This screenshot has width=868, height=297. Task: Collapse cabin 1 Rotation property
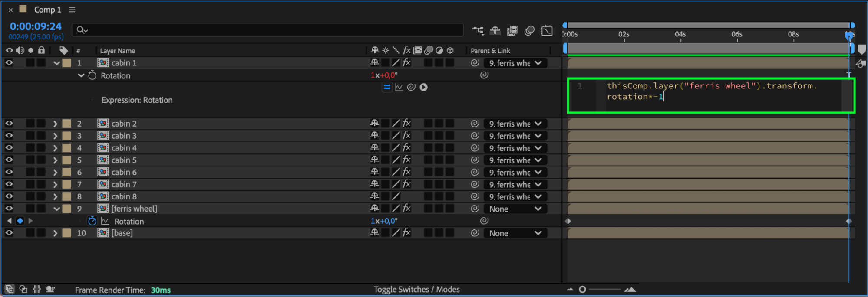pos(81,75)
